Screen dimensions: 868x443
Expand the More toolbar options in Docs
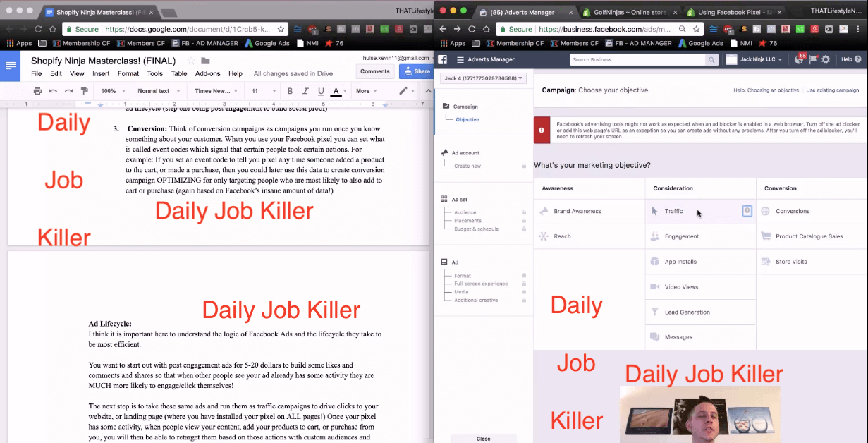(367, 91)
